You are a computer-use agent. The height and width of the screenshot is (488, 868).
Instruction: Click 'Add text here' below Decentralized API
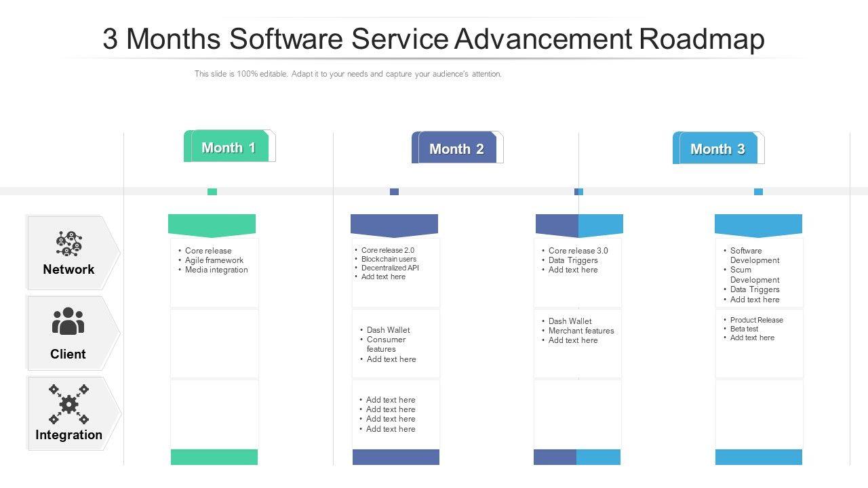click(x=384, y=277)
